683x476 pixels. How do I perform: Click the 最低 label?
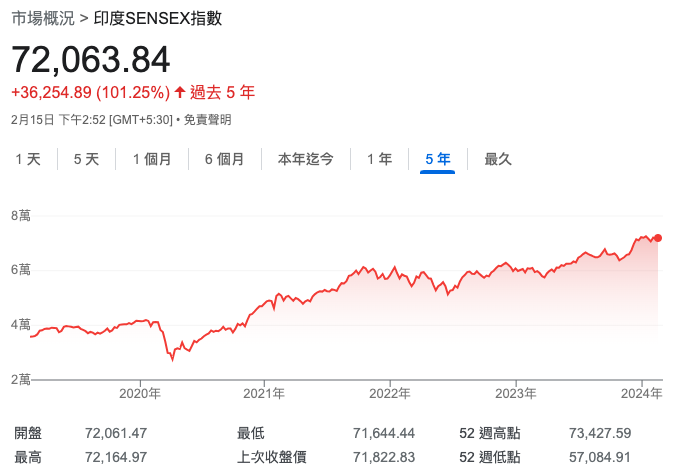(250, 433)
